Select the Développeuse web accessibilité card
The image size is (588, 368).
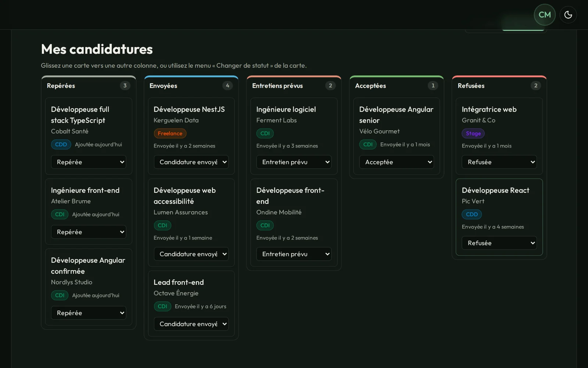191,223
